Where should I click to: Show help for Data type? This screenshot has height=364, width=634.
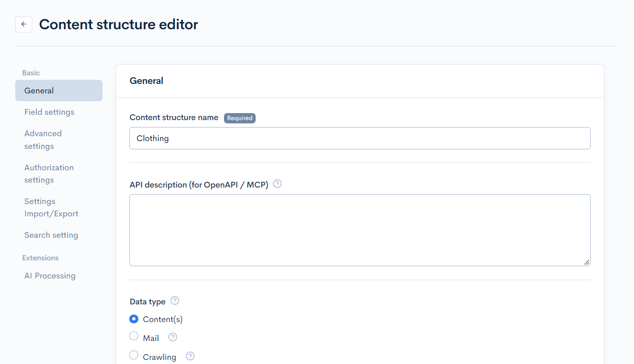[175, 301]
